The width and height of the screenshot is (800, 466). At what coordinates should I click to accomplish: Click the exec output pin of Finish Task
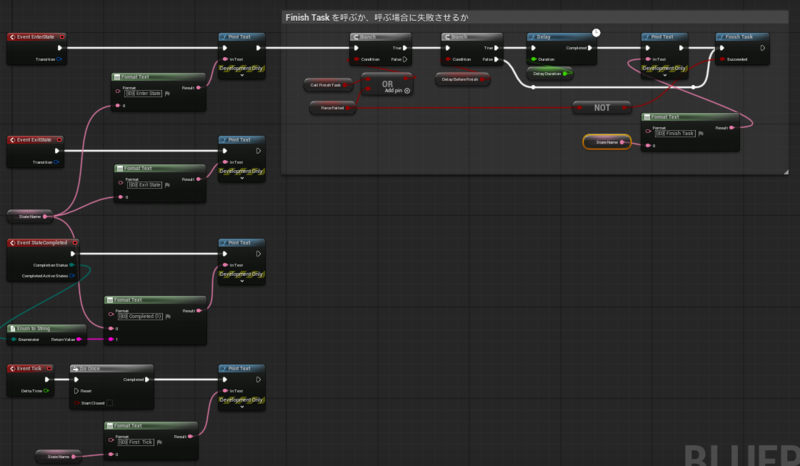763,48
